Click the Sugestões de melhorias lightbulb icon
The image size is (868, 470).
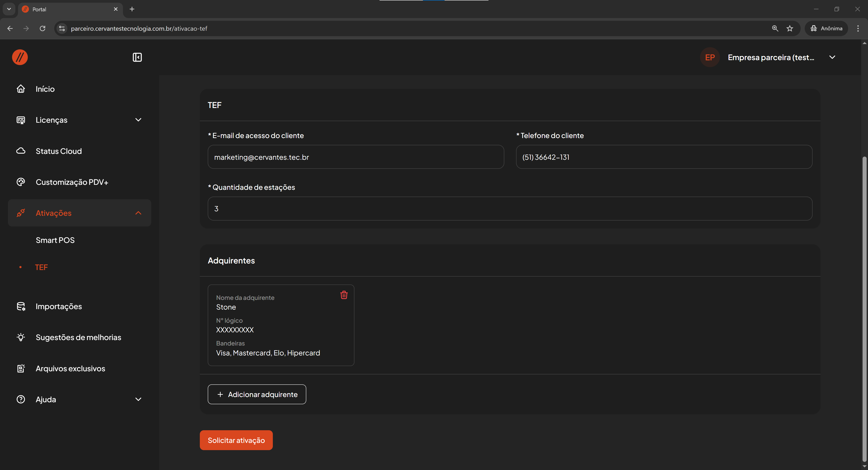click(x=21, y=337)
